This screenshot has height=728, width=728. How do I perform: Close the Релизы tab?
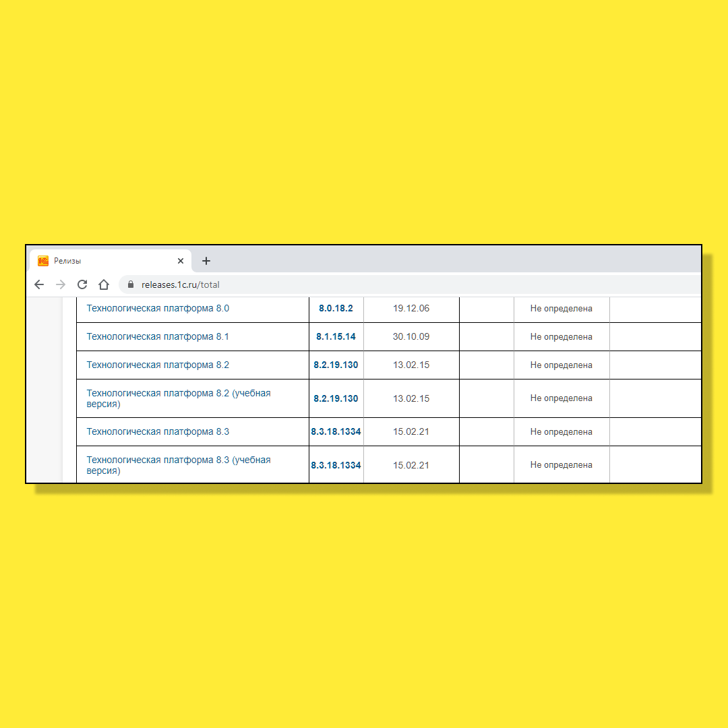[181, 261]
